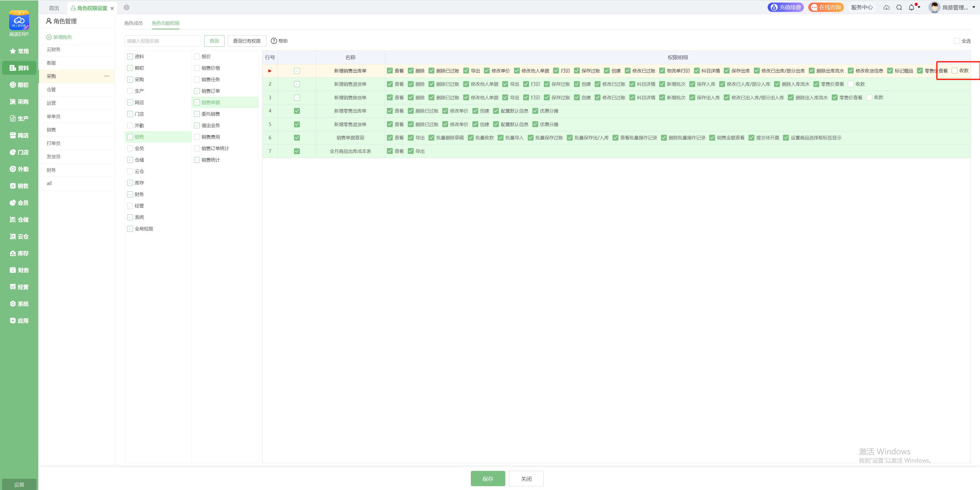
Task: Open the 库存 sidebar menu
Action: coord(19,253)
